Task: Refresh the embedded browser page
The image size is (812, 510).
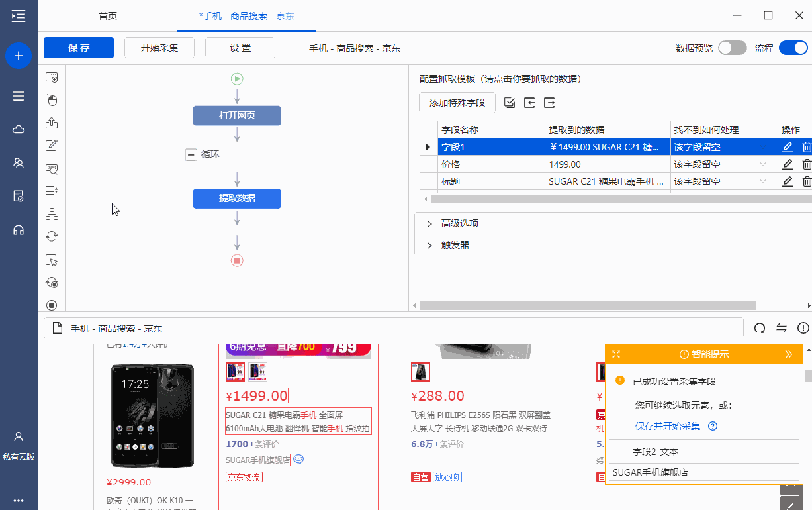Action: 760,328
